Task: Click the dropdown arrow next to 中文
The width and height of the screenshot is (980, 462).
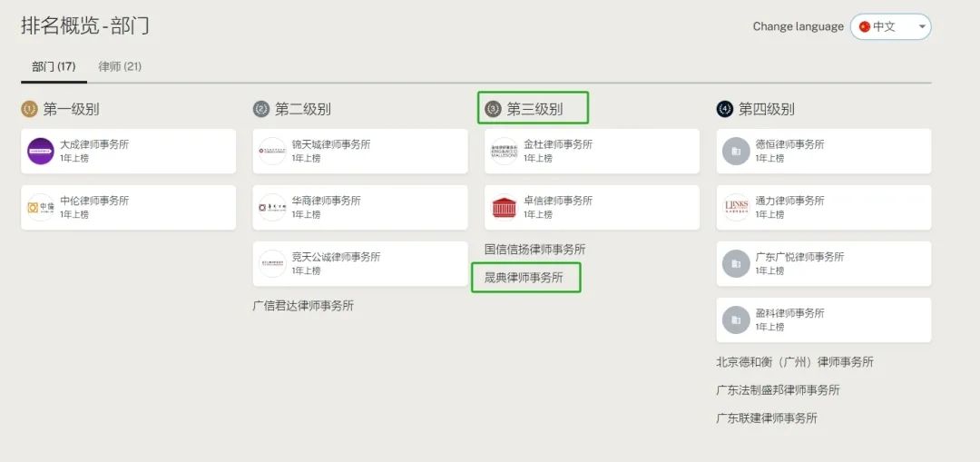Action: pos(922,27)
